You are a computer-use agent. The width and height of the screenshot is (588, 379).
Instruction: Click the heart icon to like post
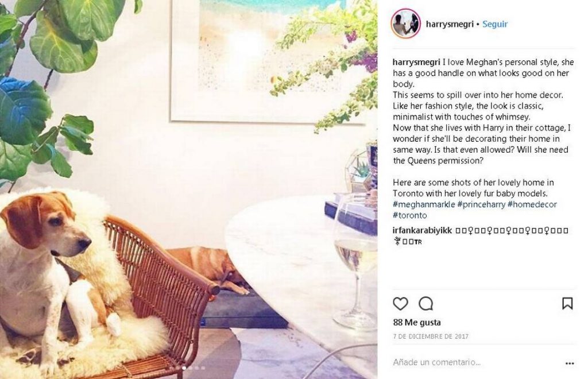point(400,303)
